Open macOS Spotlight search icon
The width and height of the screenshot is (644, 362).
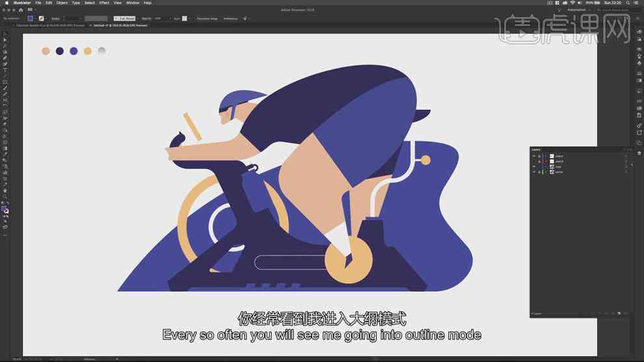[628, 3]
